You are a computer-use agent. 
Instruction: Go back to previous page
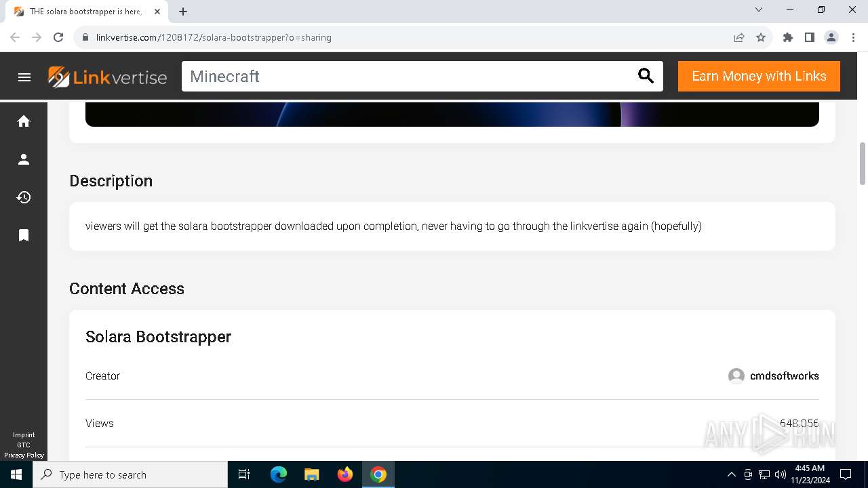[15, 37]
